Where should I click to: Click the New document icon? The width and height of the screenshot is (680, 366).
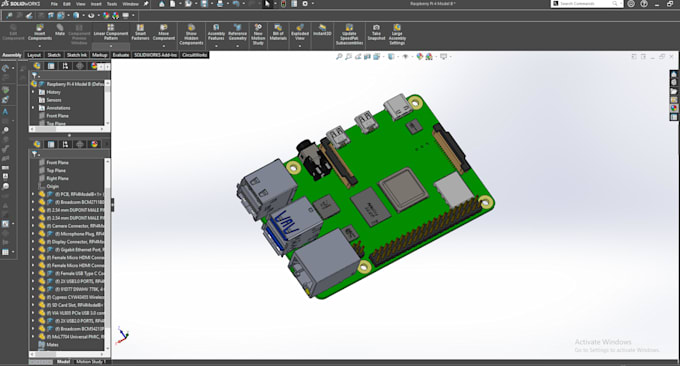(x=173, y=4)
